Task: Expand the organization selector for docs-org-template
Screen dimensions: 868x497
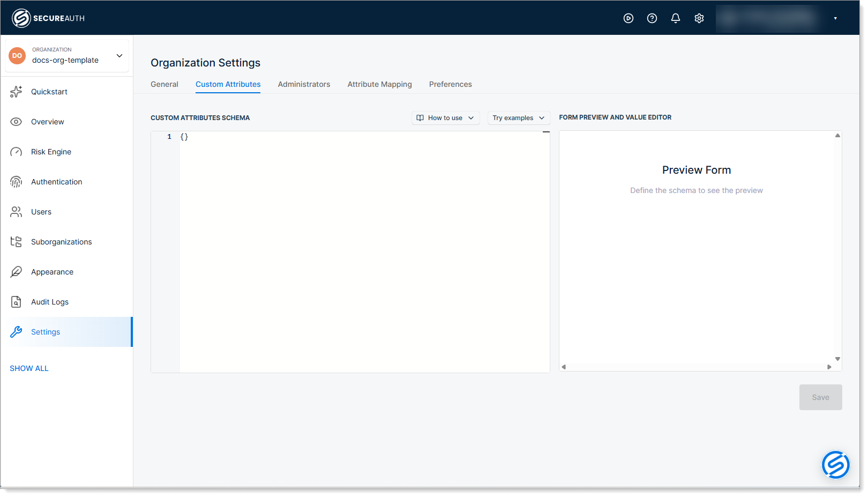Action: pos(119,55)
